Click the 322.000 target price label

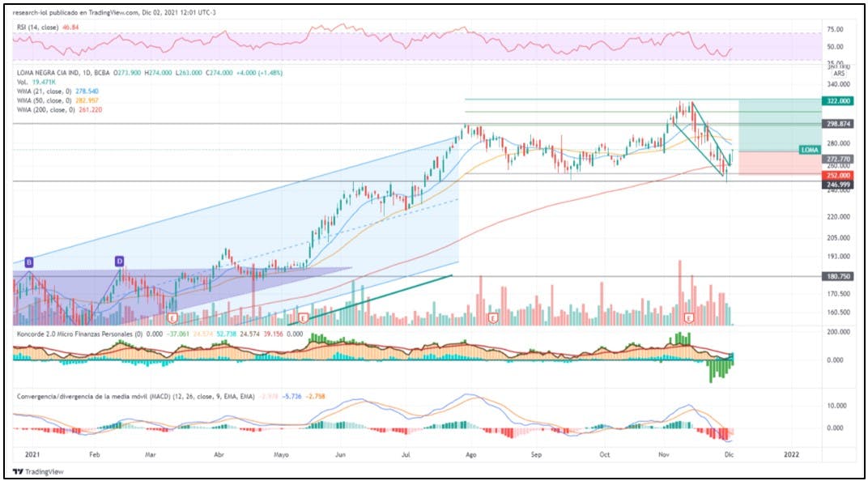(838, 100)
